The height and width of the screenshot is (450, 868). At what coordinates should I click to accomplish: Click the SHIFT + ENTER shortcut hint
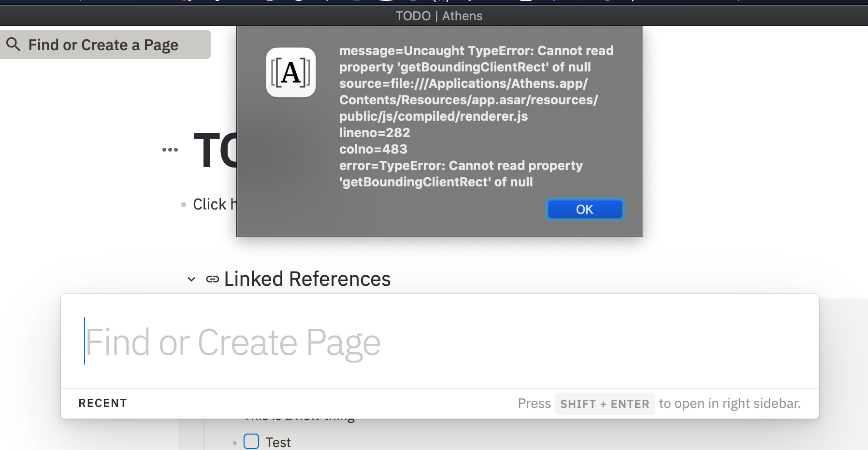605,404
